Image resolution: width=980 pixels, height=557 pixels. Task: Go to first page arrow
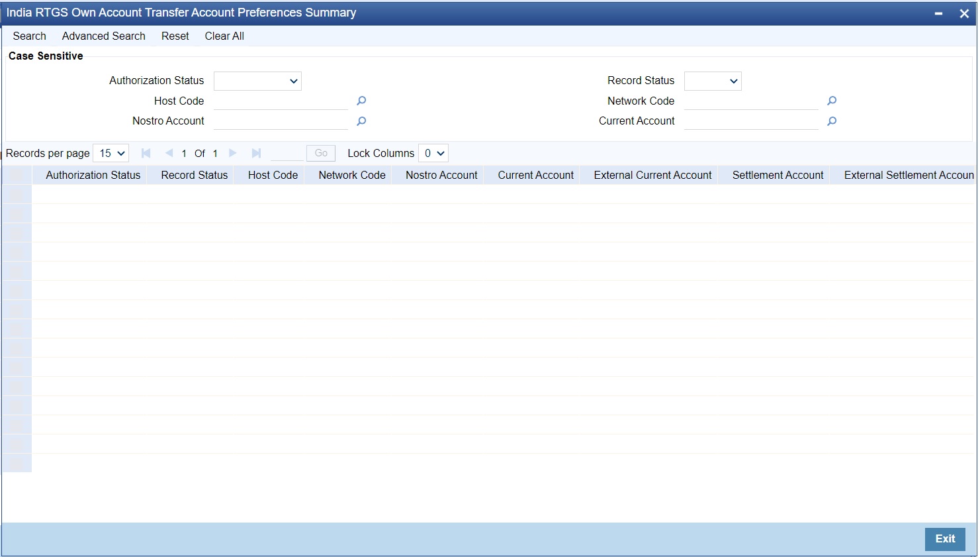[x=146, y=153]
